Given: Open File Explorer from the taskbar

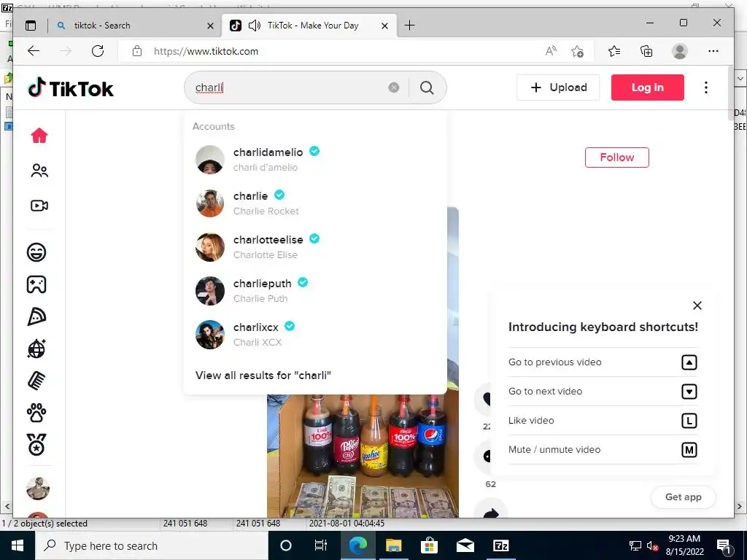Looking at the screenshot, I should pyautogui.click(x=393, y=545).
